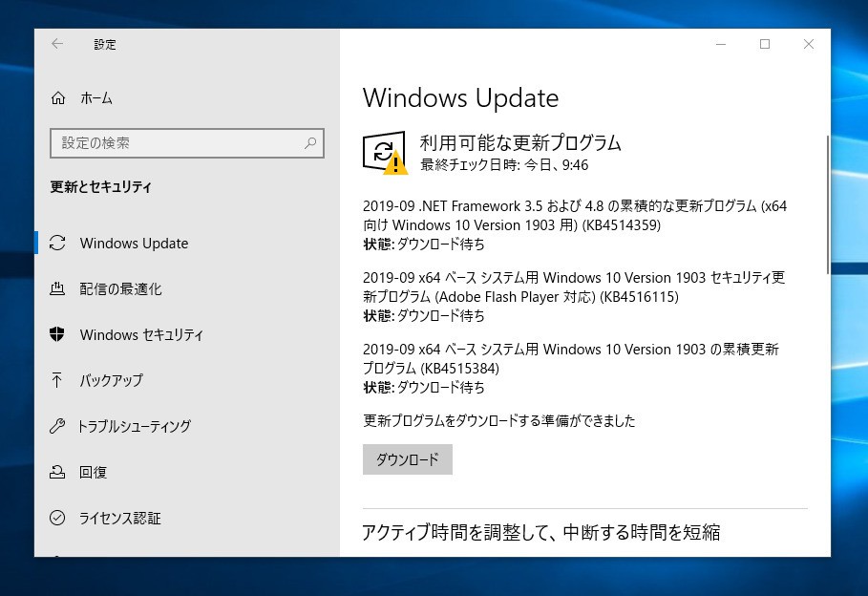
Task: Open the ホーム home icon
Action: pyautogui.click(x=58, y=98)
